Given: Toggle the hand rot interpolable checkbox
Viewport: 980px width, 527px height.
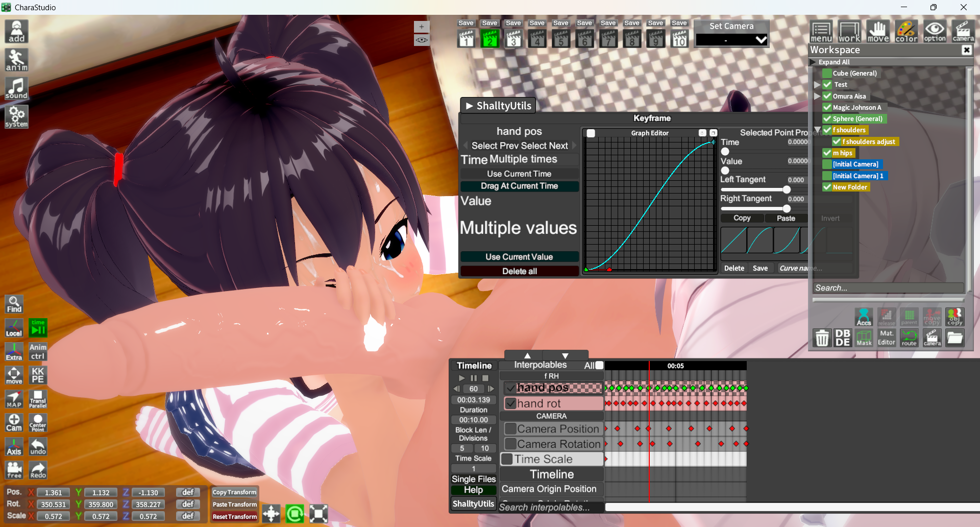Looking at the screenshot, I should point(510,403).
